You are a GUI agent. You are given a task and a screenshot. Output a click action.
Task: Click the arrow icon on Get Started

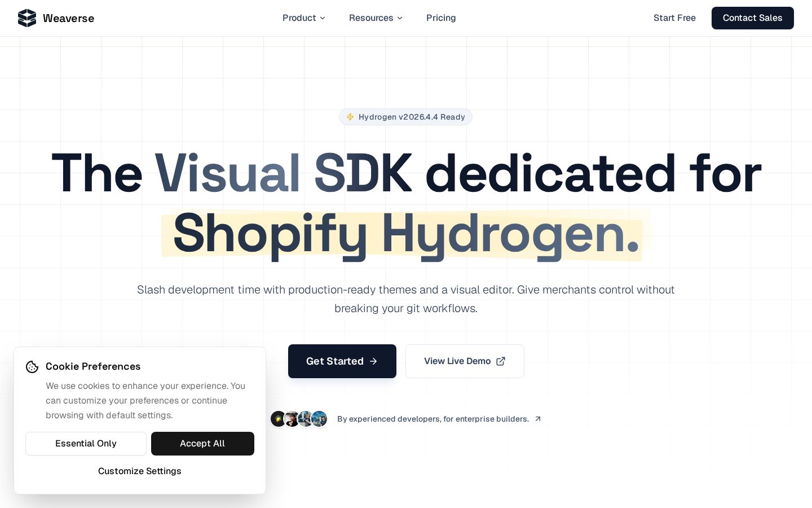click(373, 361)
